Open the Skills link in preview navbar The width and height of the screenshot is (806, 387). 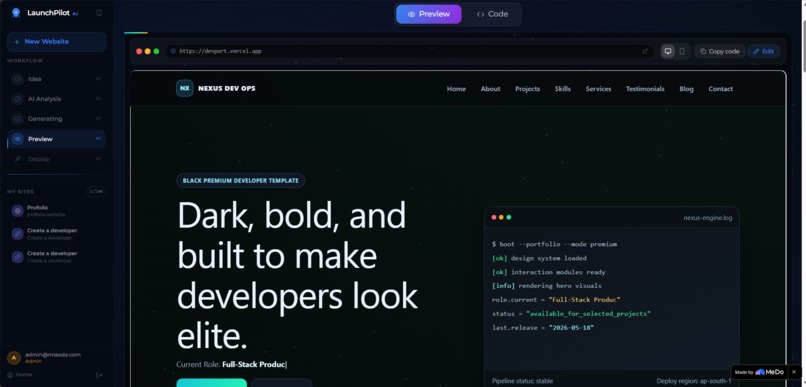[563, 89]
